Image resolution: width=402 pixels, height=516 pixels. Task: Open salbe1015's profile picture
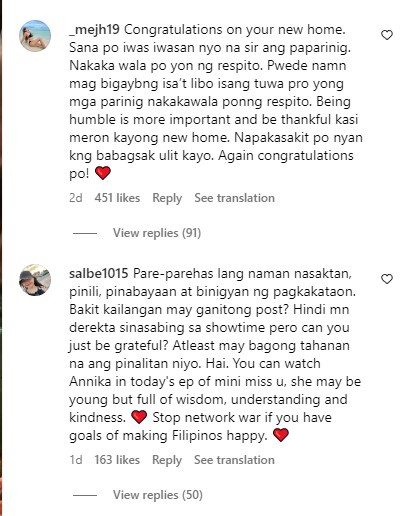click(35, 280)
